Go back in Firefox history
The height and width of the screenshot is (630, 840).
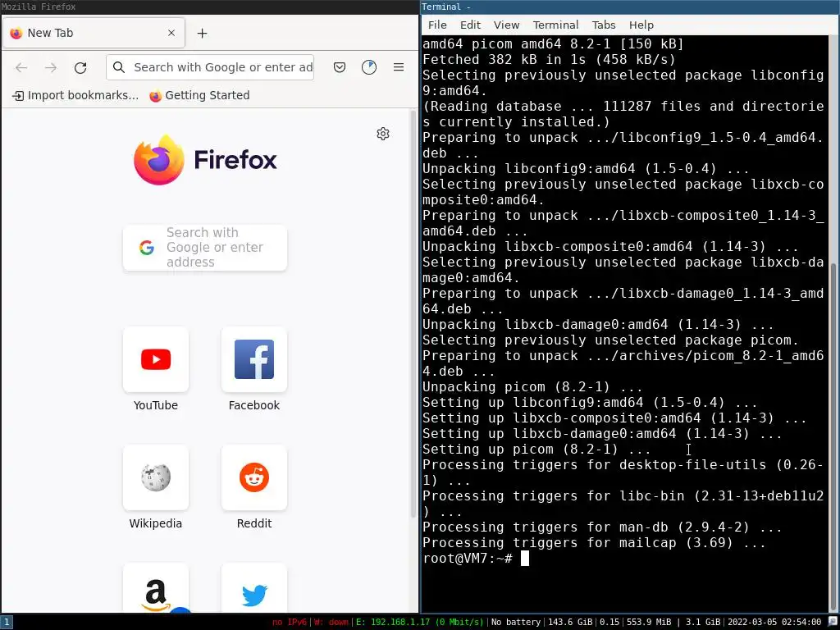(21, 67)
